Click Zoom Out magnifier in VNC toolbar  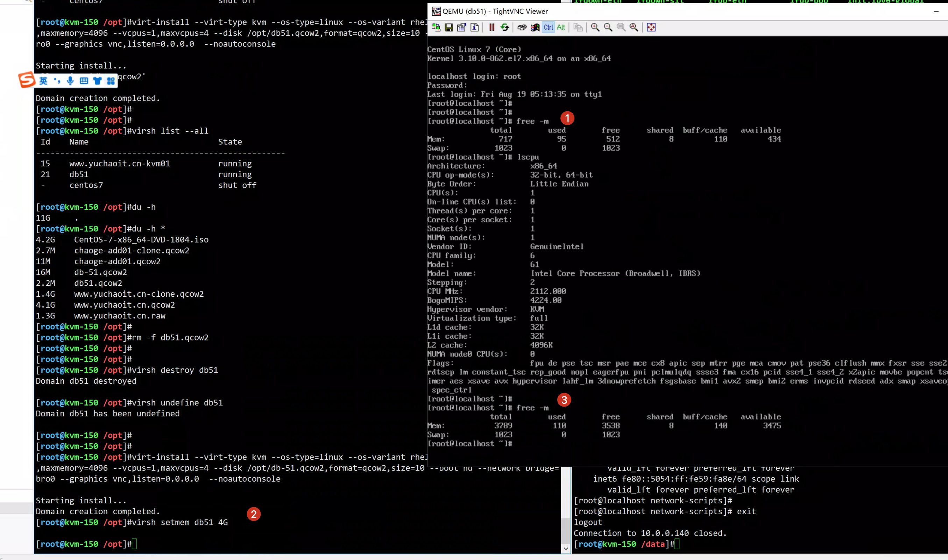point(608,27)
